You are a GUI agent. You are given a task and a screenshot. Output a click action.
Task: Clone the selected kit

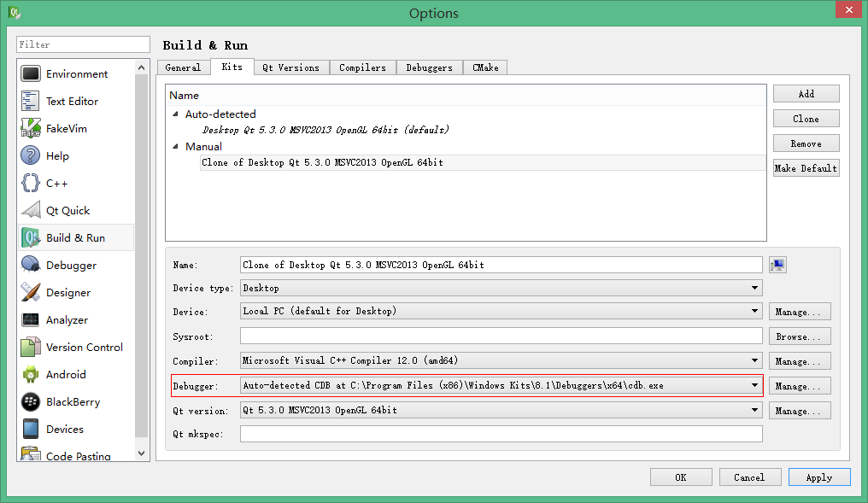[806, 118]
